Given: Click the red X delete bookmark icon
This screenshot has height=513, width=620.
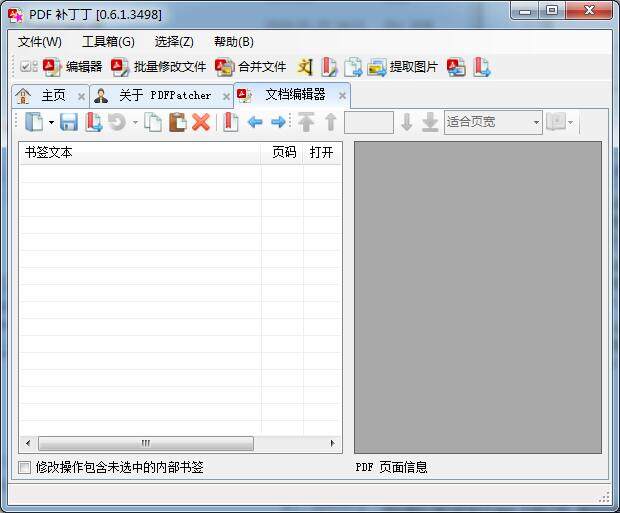Looking at the screenshot, I should click(201, 122).
